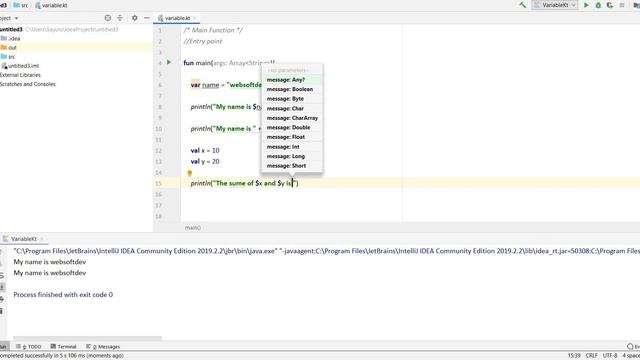Run with coverage icon in toolbar
640x360 pixels.
tap(610, 5)
